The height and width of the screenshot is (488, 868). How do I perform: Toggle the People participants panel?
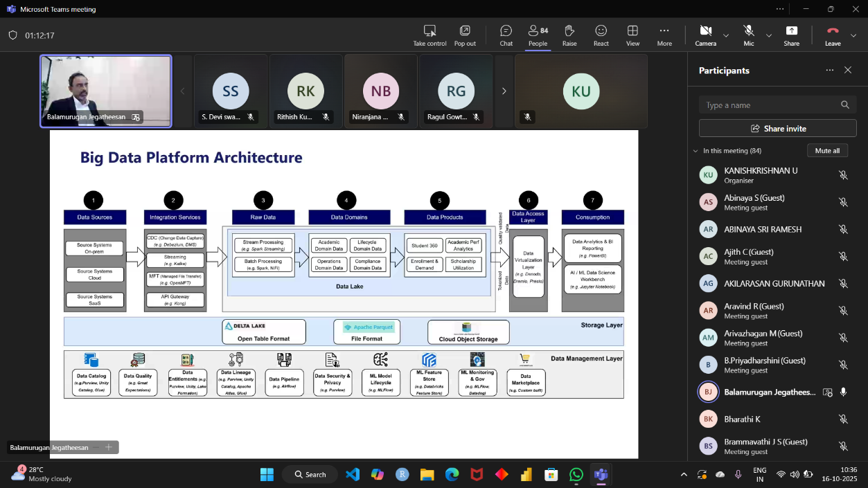(538, 35)
